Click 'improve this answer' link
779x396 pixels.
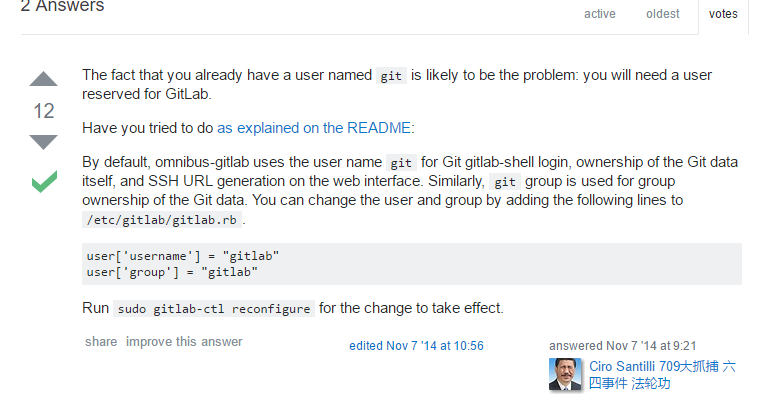184,342
